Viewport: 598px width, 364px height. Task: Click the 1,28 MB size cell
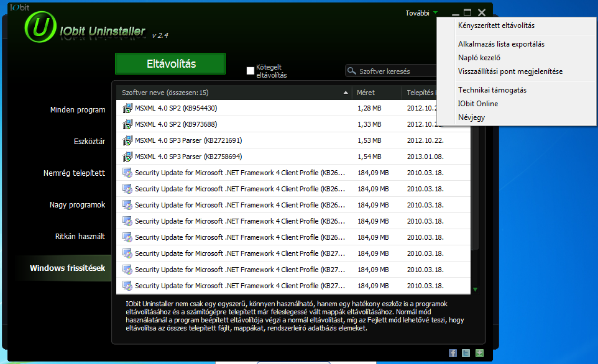pyautogui.click(x=369, y=108)
